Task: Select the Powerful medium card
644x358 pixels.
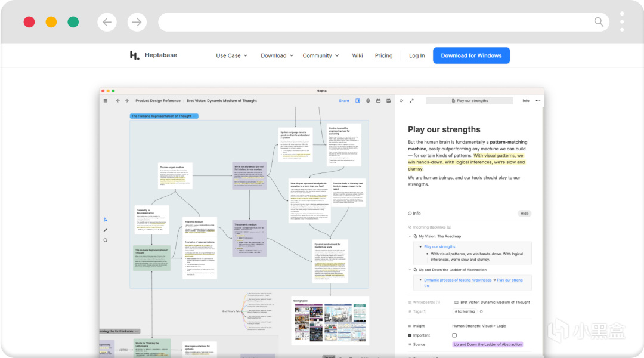Action: [200, 227]
